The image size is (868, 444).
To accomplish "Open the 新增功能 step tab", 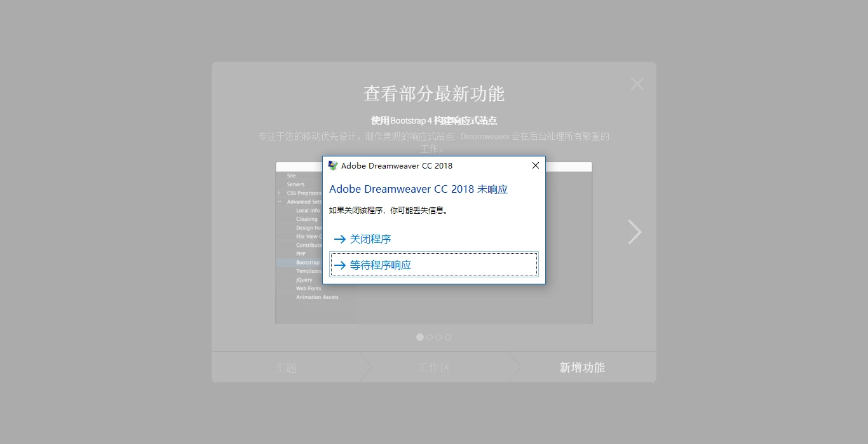I will (x=582, y=368).
